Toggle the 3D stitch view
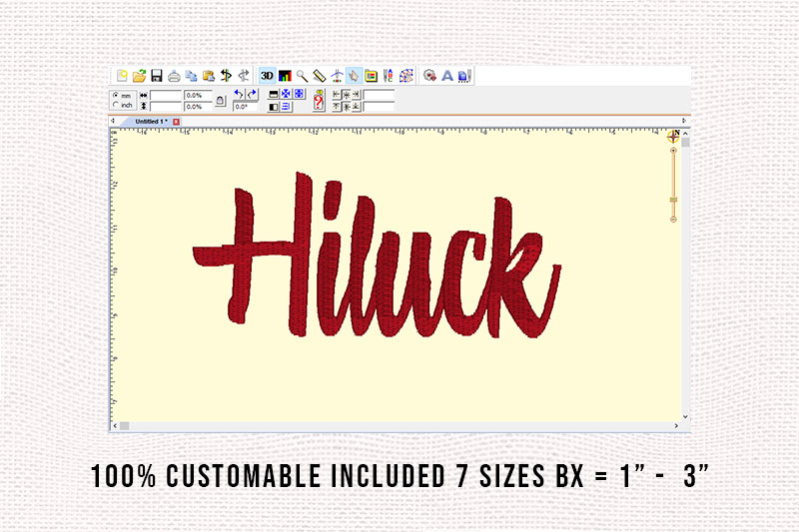 pyautogui.click(x=267, y=76)
